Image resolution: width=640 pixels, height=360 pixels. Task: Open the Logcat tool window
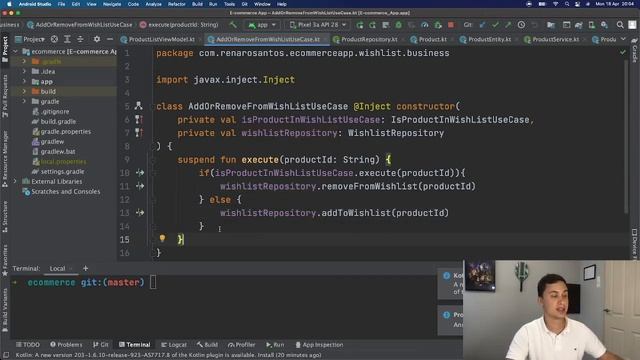coord(174,345)
